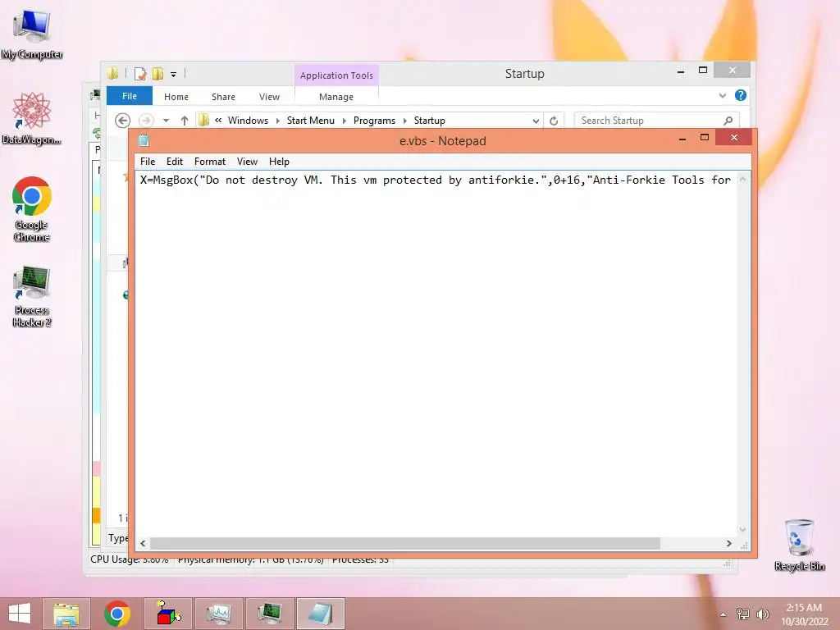Click the Windows Start button
840x630 pixels.
pos(20,614)
